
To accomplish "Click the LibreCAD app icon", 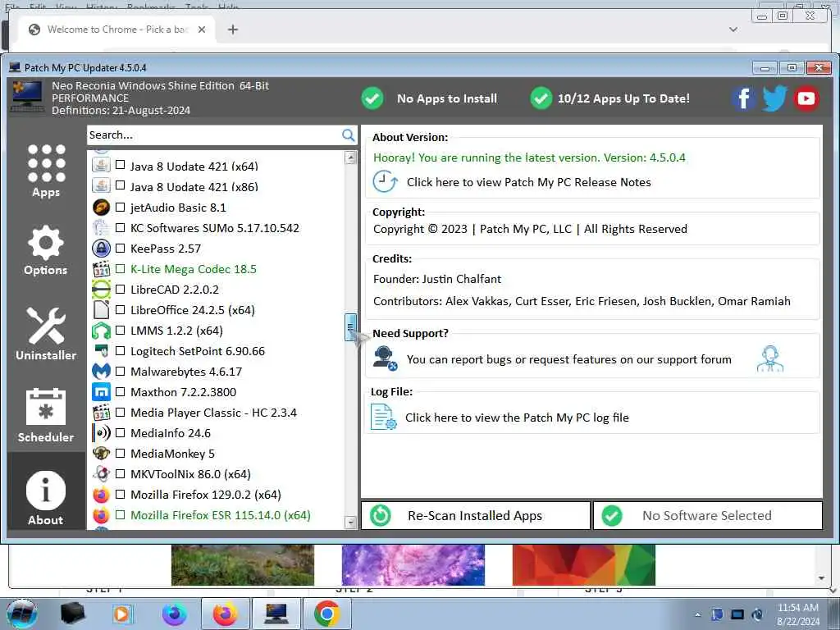I will point(101,290).
